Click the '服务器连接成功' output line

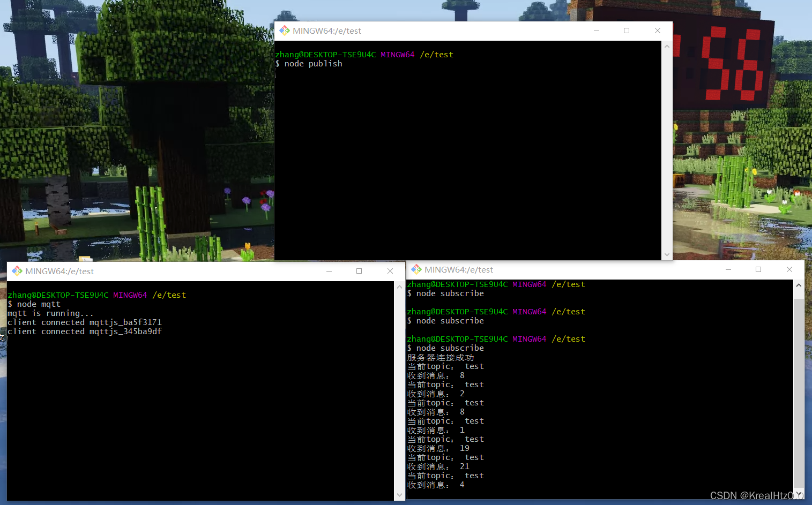pyautogui.click(x=441, y=357)
